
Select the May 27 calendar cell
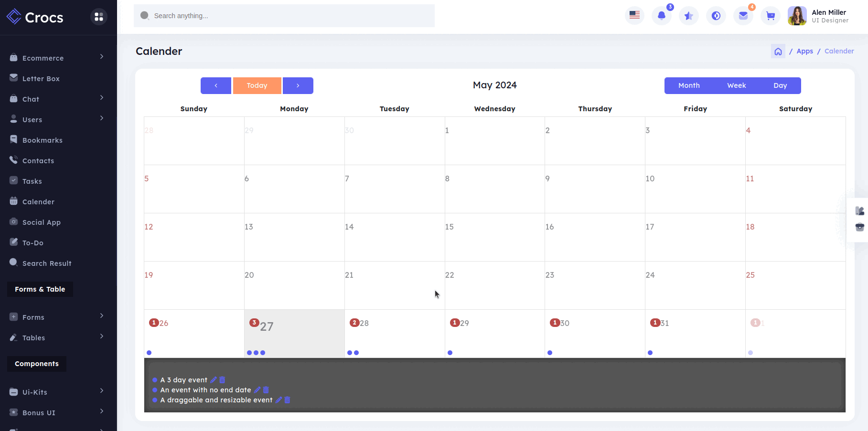point(294,334)
